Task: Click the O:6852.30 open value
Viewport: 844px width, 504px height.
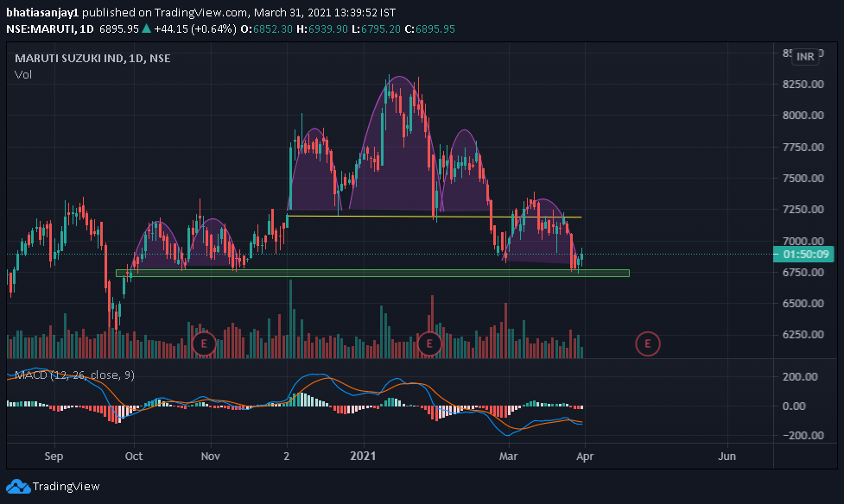Action: 266,29
